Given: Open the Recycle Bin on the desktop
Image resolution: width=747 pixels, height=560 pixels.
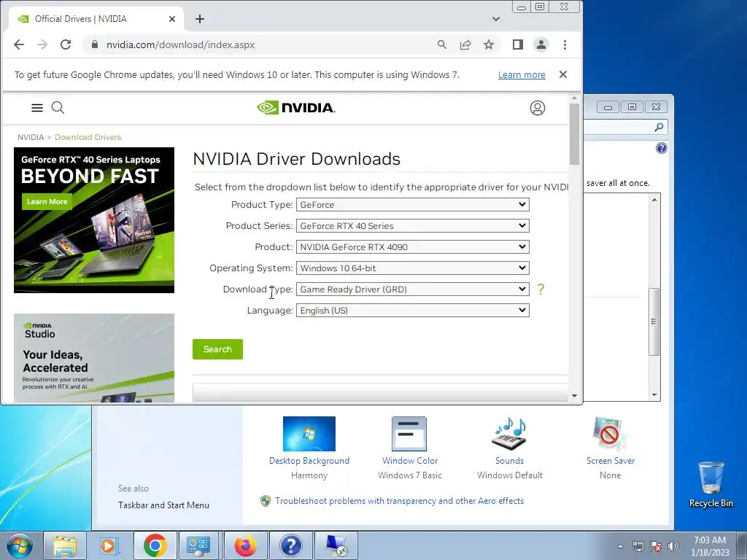Looking at the screenshot, I should pyautogui.click(x=711, y=483).
